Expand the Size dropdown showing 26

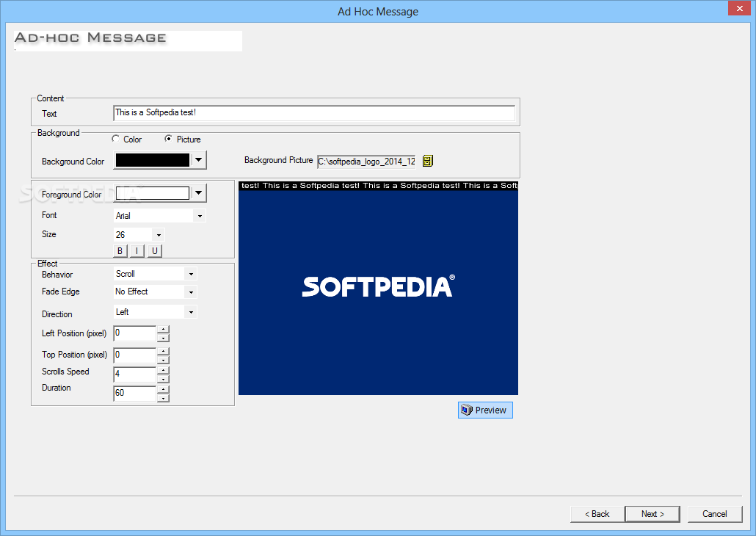[x=159, y=235]
